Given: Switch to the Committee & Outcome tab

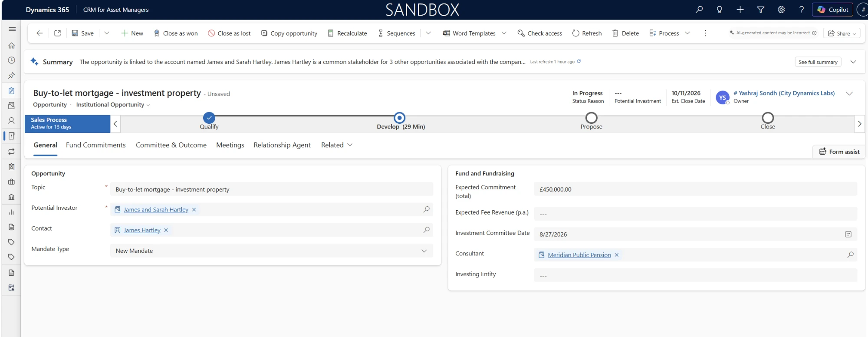Looking at the screenshot, I should coord(171,145).
